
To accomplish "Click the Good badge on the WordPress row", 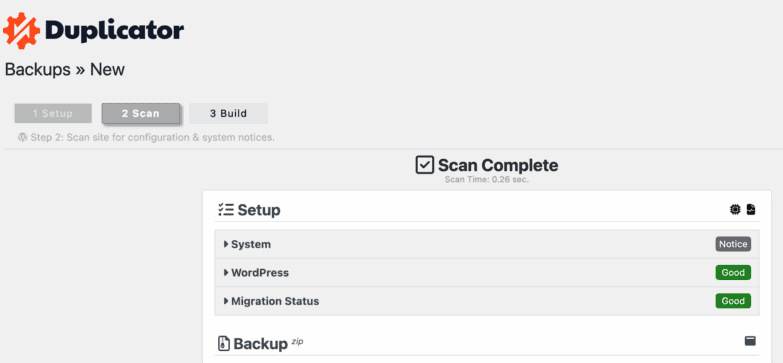I will 733,273.
